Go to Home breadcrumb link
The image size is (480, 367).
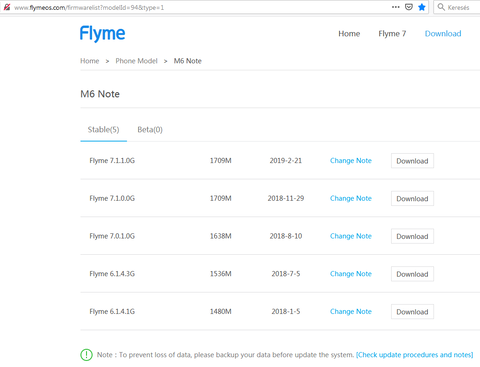tap(90, 61)
